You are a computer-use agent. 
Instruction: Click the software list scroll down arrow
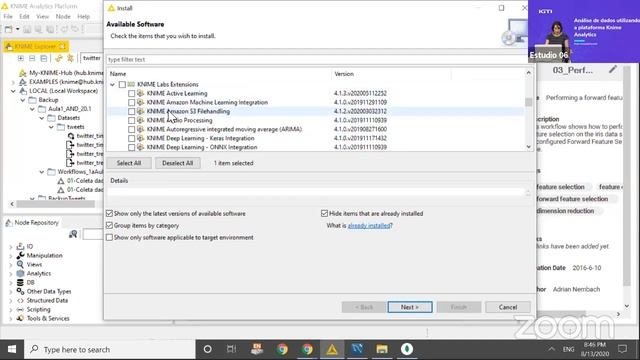[529, 147]
